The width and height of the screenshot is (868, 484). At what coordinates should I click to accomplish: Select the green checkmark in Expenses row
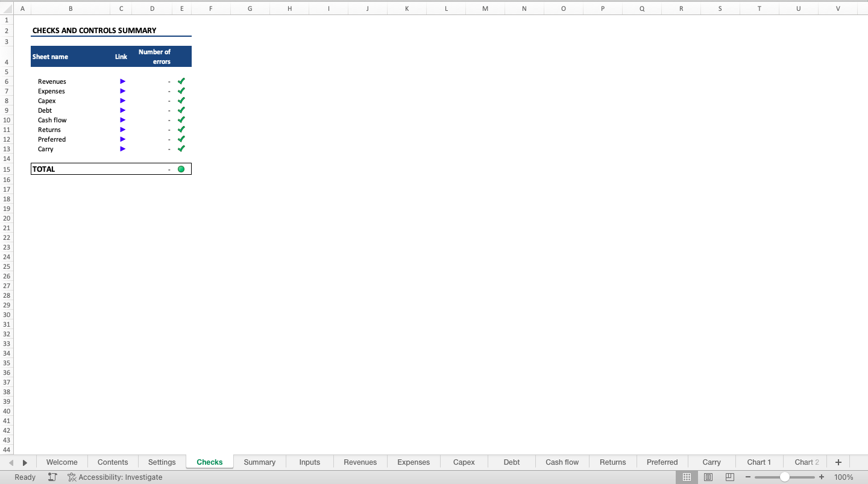181,90
